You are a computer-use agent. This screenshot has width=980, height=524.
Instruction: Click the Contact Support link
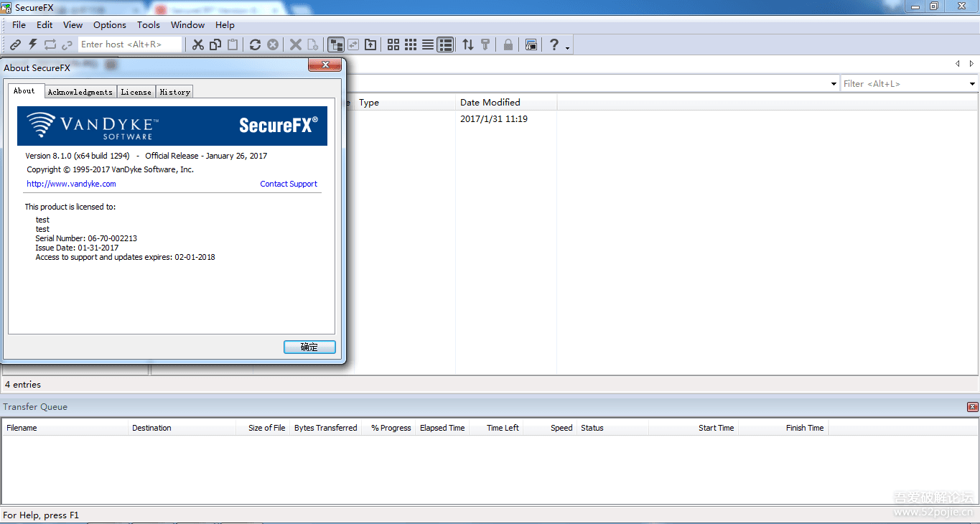click(x=289, y=184)
